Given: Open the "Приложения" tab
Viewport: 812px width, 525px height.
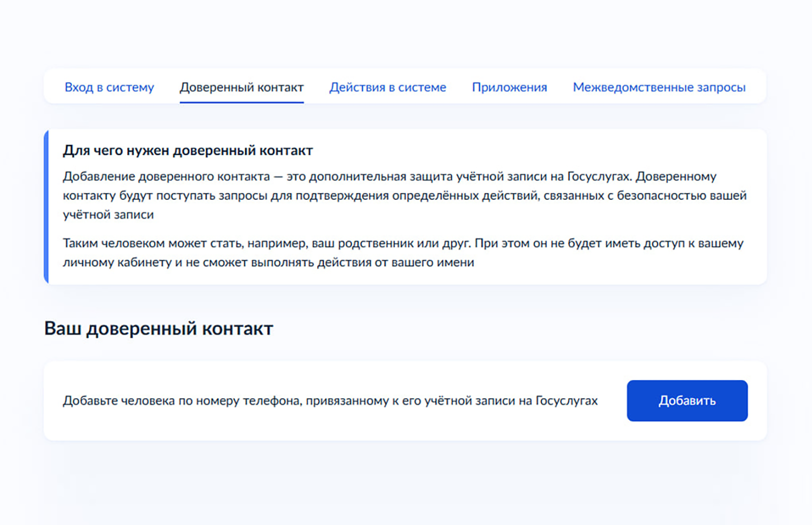Looking at the screenshot, I should point(509,87).
